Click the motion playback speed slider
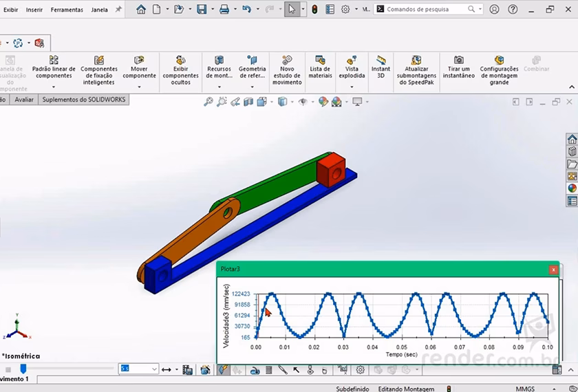 23,369
